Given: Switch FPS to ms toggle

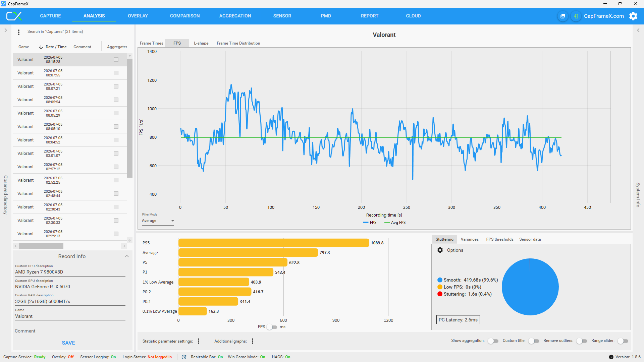Looking at the screenshot, I should point(272,327).
